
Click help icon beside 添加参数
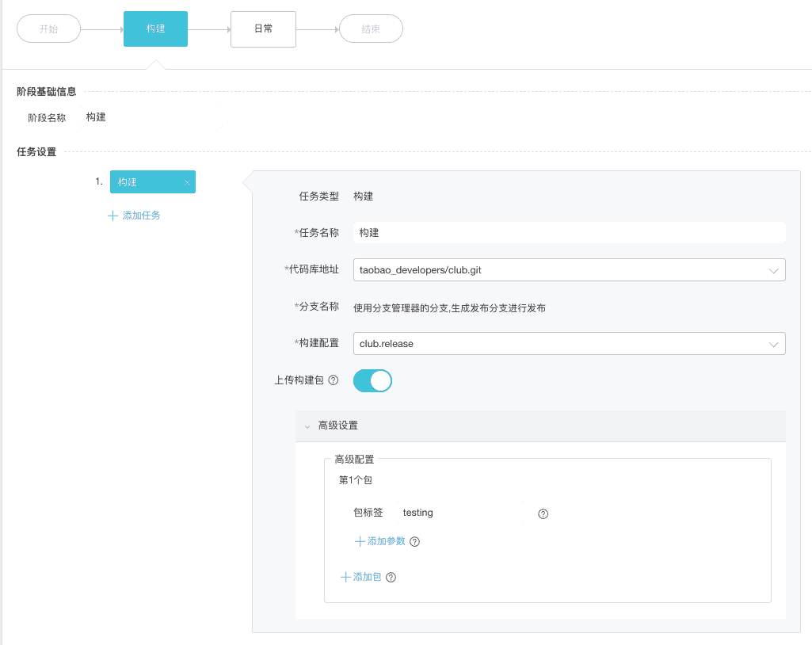coord(415,542)
